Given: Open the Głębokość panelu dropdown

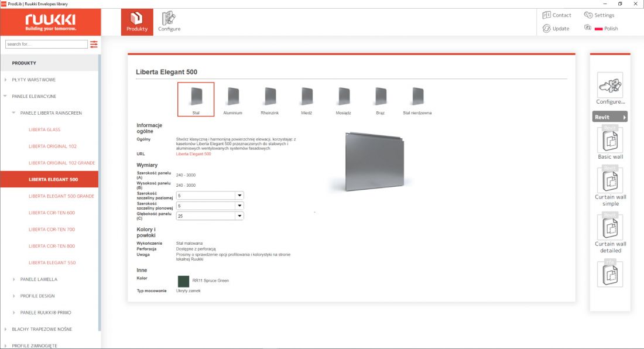Looking at the screenshot, I should click(x=210, y=216).
